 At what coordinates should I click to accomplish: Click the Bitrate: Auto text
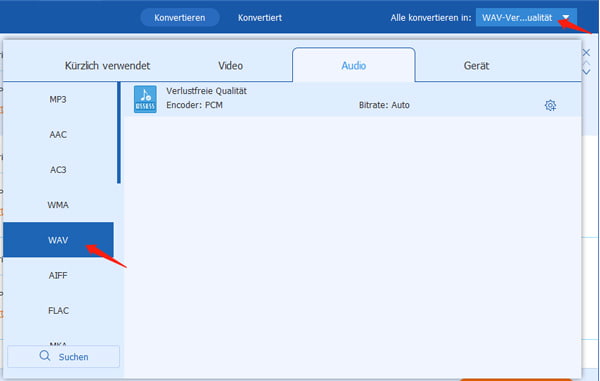[x=384, y=105]
